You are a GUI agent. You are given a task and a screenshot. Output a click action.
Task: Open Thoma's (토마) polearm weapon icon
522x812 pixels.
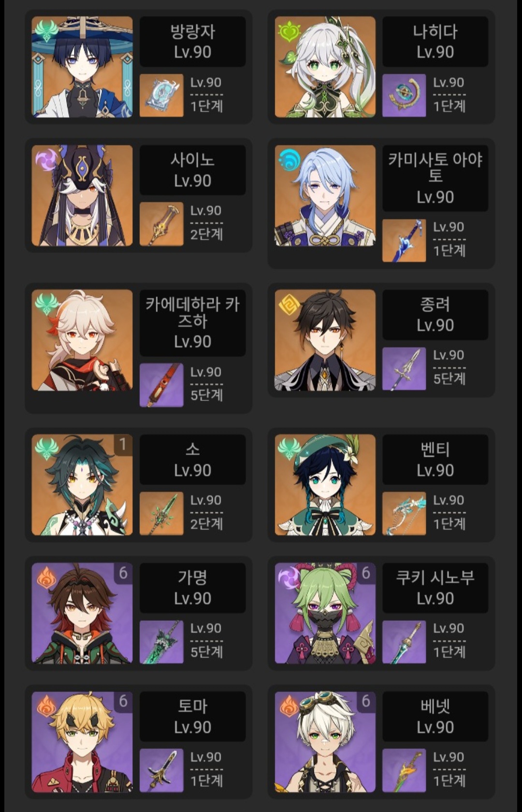161,770
